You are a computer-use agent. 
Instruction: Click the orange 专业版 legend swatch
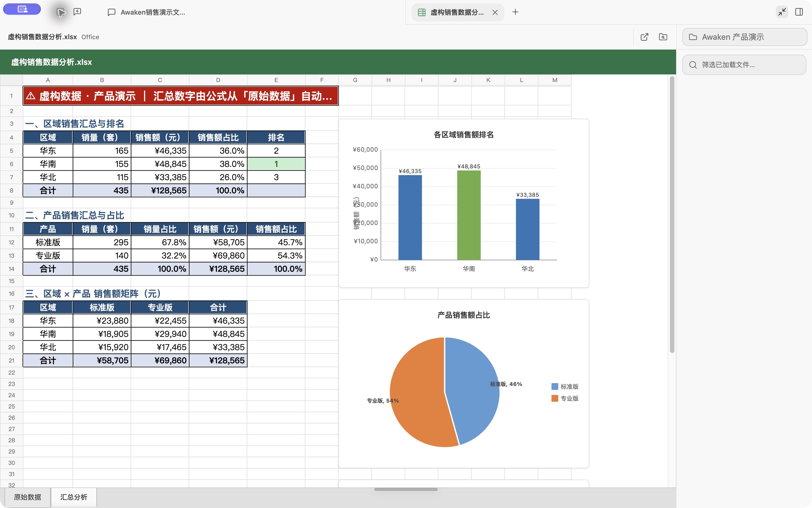555,398
